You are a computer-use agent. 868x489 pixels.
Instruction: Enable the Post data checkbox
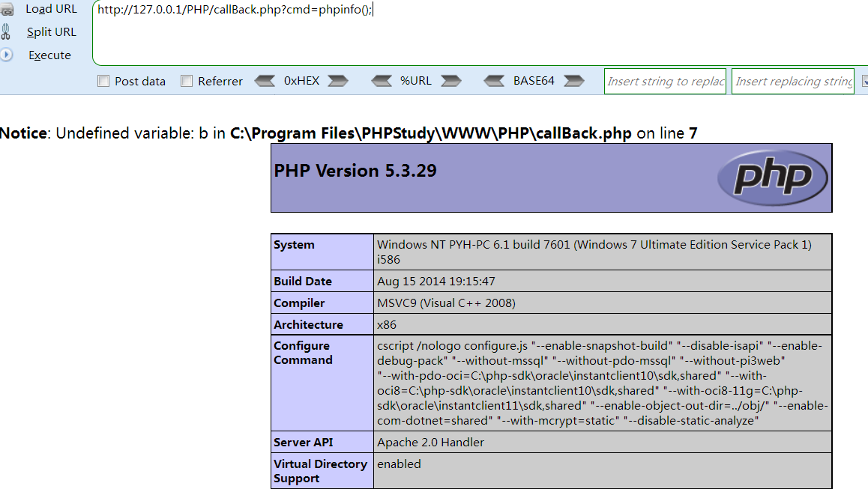pyautogui.click(x=103, y=82)
